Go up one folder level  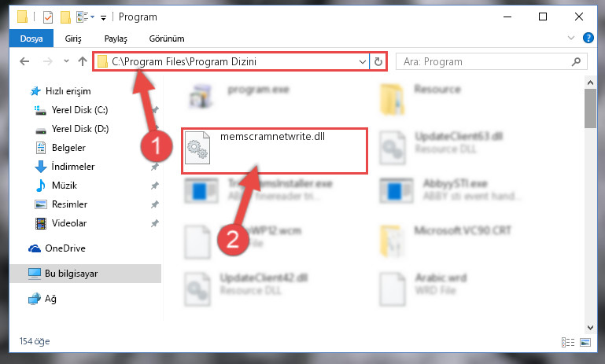point(82,61)
